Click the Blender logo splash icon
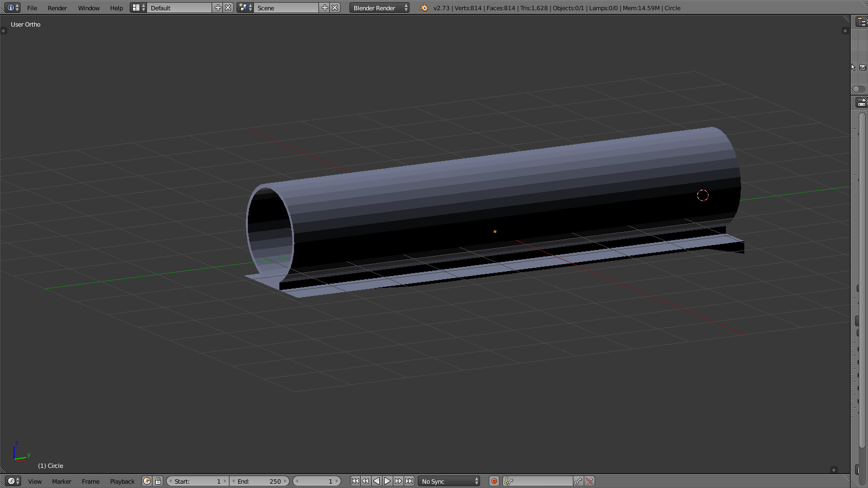Viewport: 868px width, 488px height. tap(424, 8)
